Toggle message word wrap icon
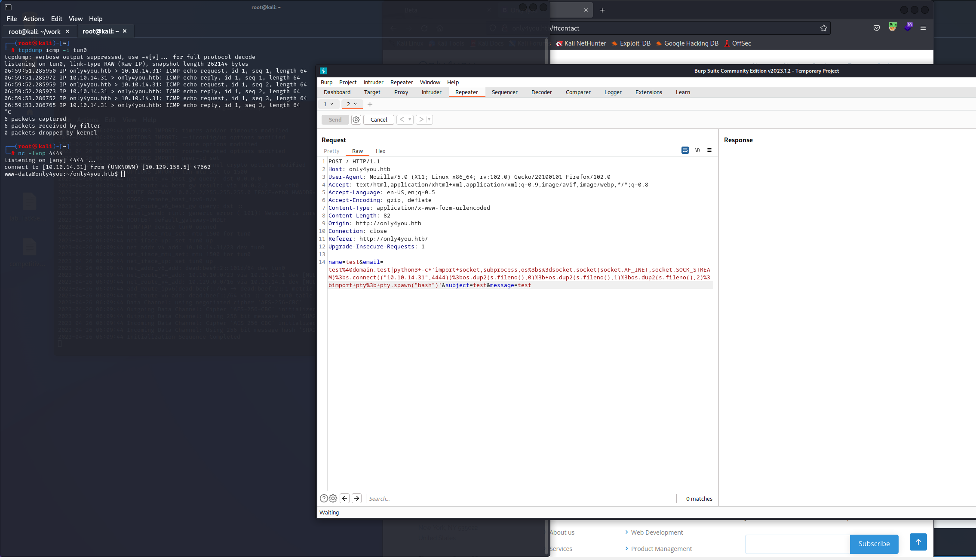This screenshot has width=976, height=560. pos(685,150)
